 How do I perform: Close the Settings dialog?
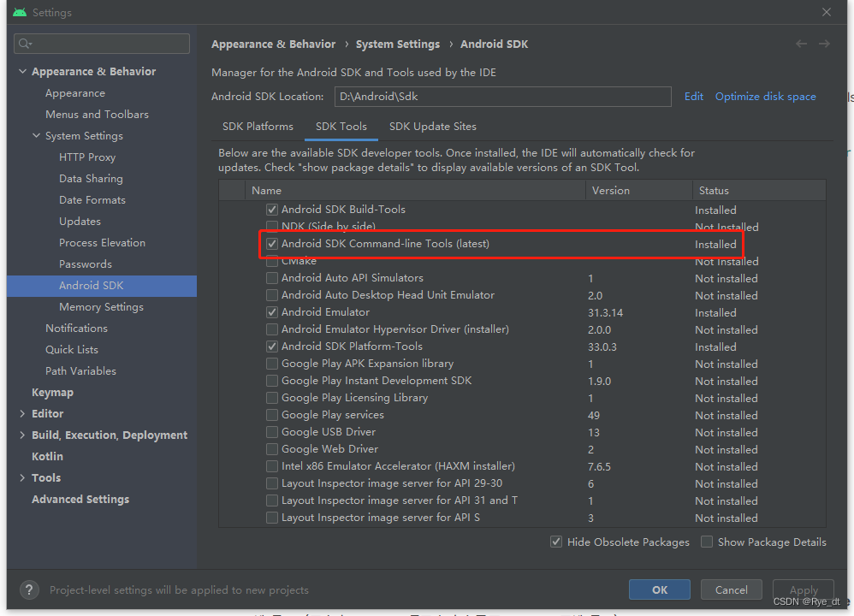click(x=827, y=12)
